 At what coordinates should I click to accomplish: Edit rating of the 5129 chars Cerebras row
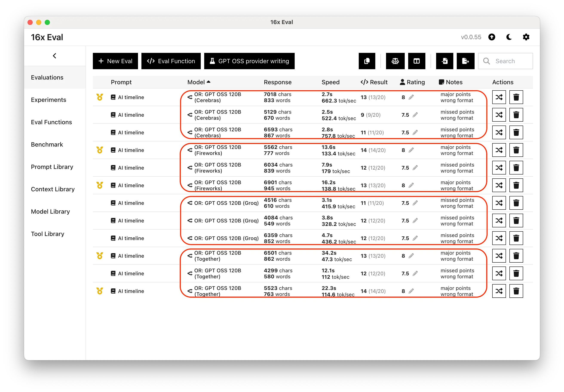[x=415, y=115]
